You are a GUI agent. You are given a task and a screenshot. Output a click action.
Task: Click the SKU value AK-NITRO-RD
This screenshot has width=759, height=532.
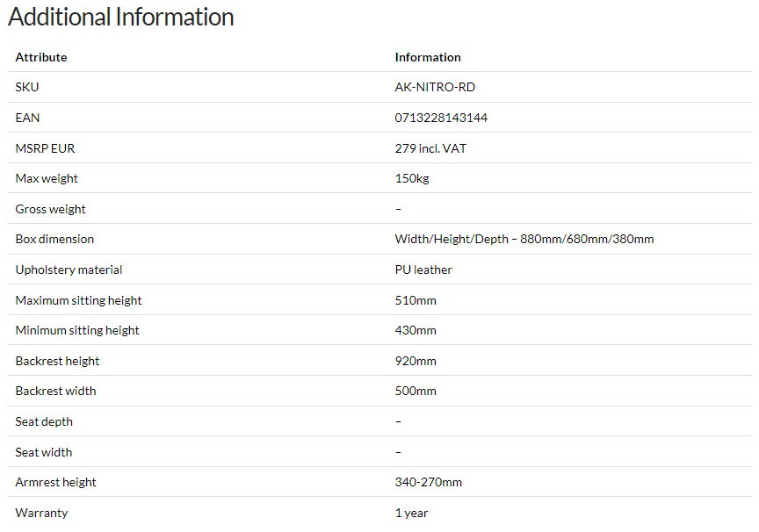(435, 87)
